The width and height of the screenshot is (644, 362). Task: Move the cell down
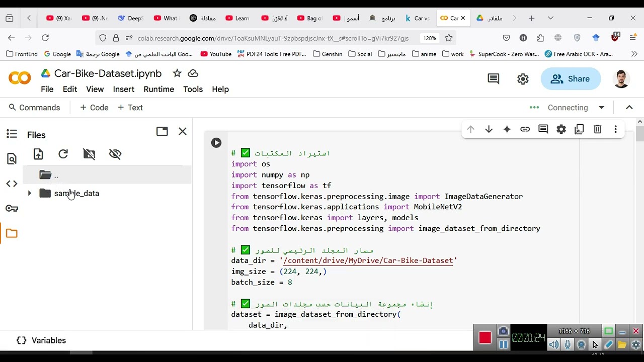click(x=489, y=129)
